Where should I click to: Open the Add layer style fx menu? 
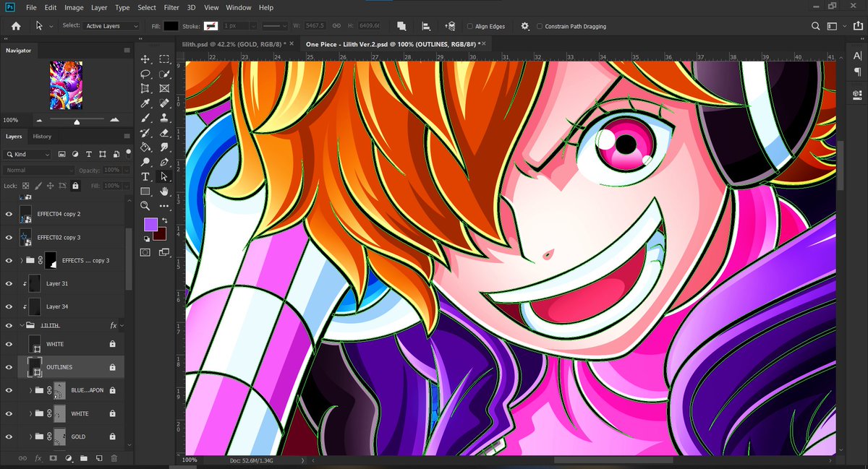point(38,458)
